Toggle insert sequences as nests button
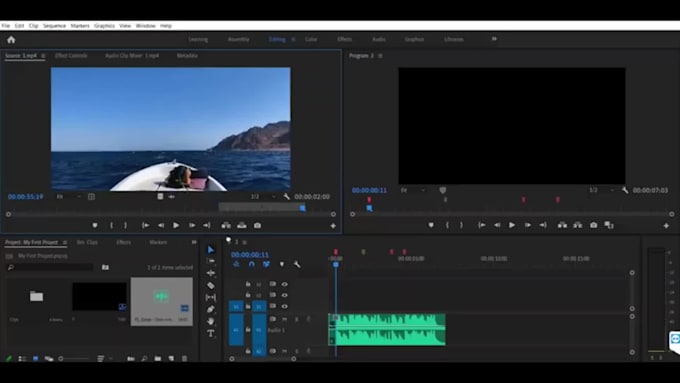The image size is (680, 383). (236, 264)
